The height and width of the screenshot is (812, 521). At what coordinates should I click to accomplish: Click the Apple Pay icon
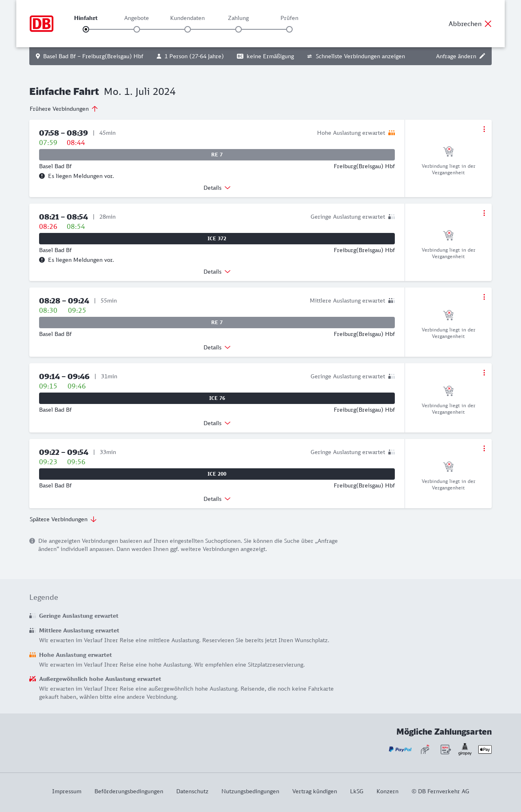coord(485,749)
